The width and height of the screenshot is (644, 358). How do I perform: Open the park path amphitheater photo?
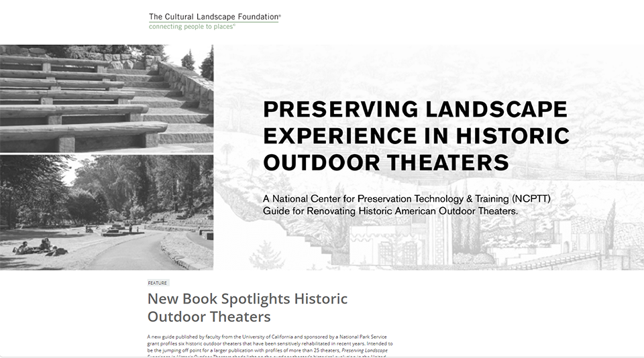pyautogui.click(x=107, y=213)
